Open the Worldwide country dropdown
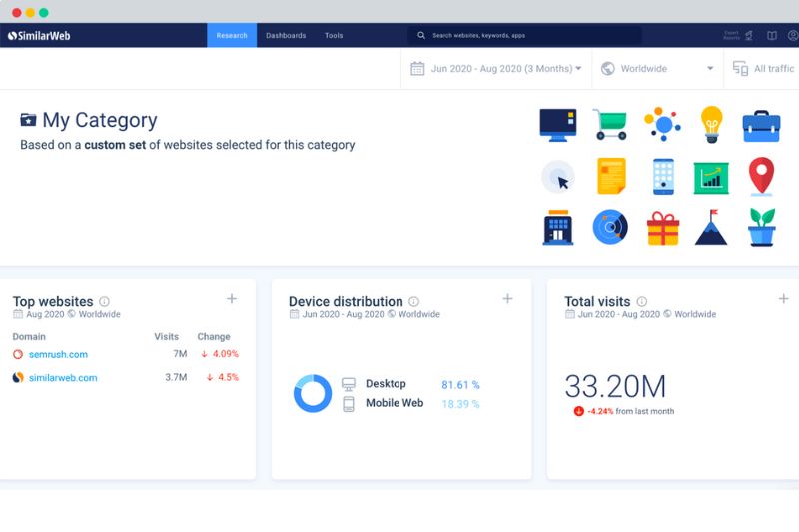Viewport: 799px width, 532px height. 657,68
